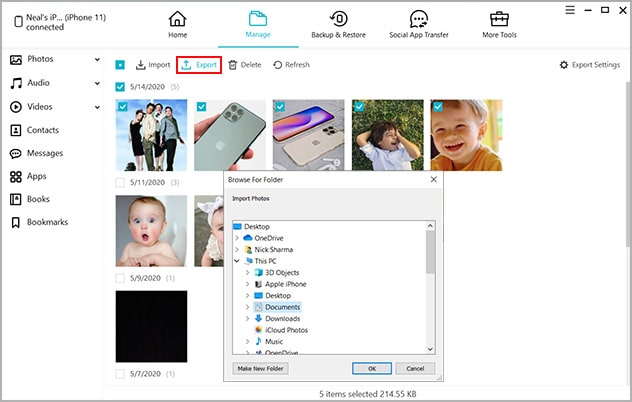The height and width of the screenshot is (402, 632).
Task: Close the Browse For Folder dialog
Action: (x=434, y=179)
